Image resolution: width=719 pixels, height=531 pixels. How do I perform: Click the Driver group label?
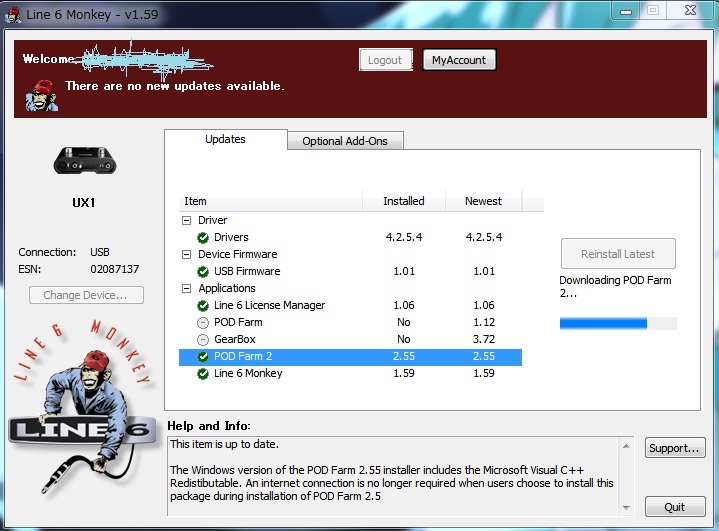coord(212,221)
